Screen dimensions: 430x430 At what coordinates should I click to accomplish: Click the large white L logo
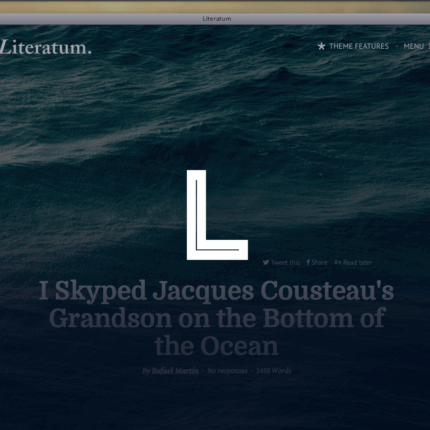[217, 215]
